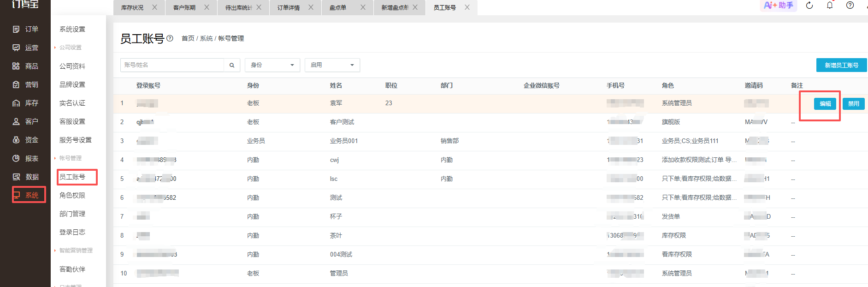Click the refresh icon in the top bar
This screenshot has height=287, width=868.
tap(809, 6)
